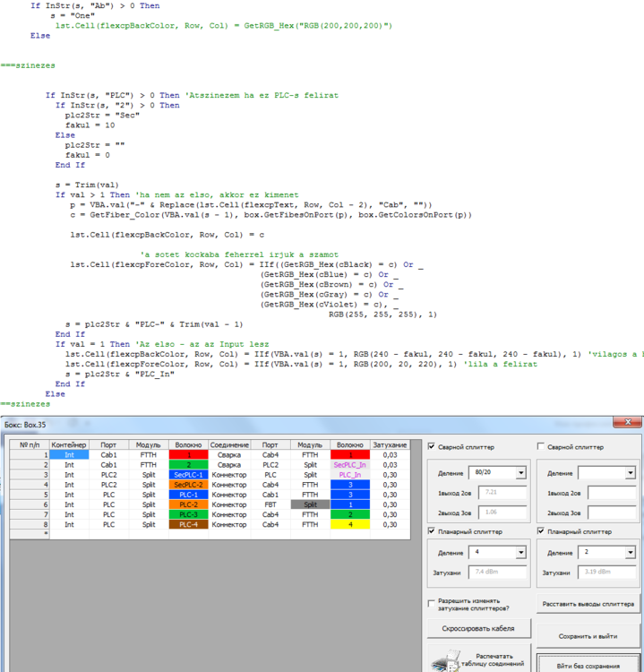This screenshot has width=644, height=672.
Task: Select the brown PLC-4 fiber cell
Action: pos(188,524)
